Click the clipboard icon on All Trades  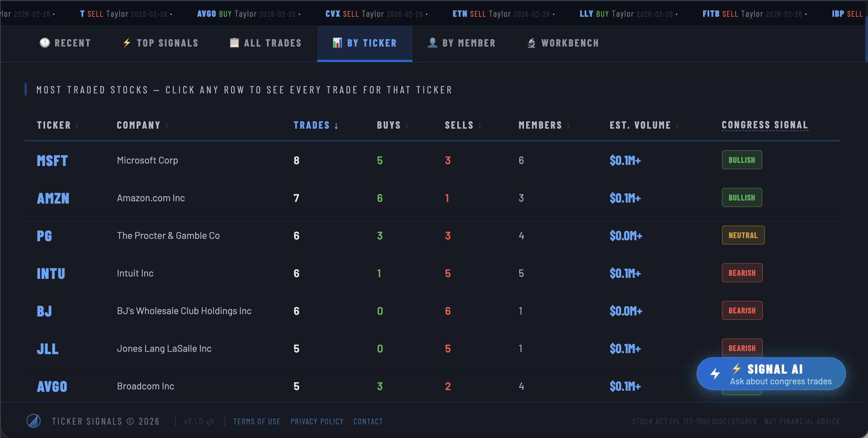tap(234, 42)
